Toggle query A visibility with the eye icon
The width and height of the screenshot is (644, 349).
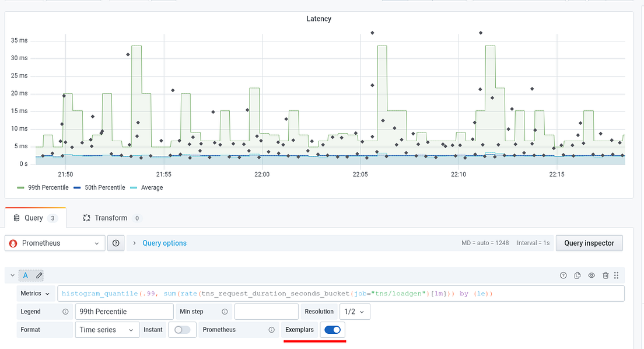(590, 275)
